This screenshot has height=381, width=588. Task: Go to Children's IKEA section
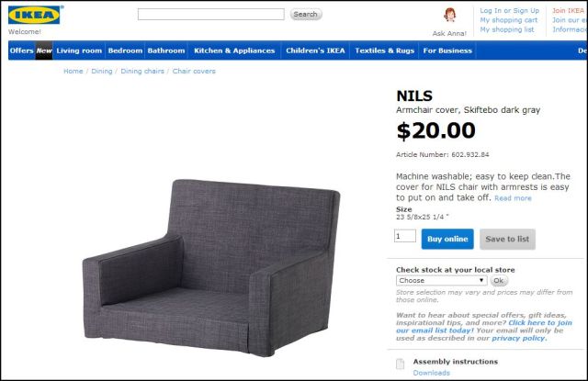tap(315, 50)
